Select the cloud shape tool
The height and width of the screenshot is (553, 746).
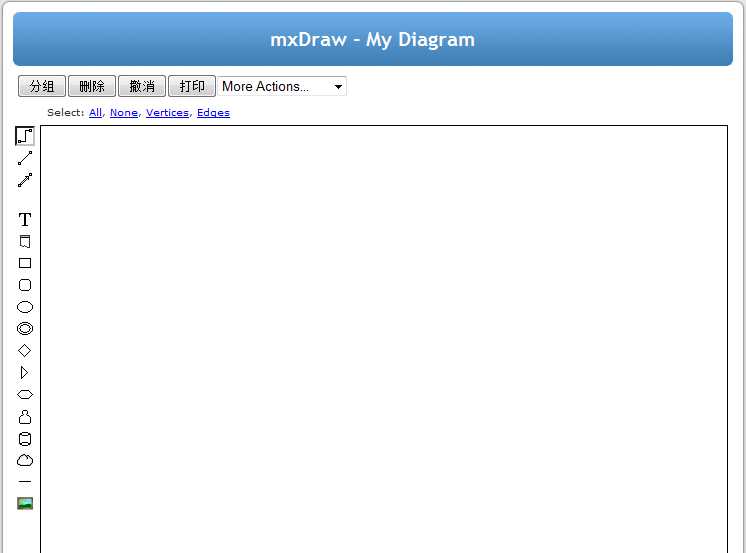pyautogui.click(x=25, y=460)
